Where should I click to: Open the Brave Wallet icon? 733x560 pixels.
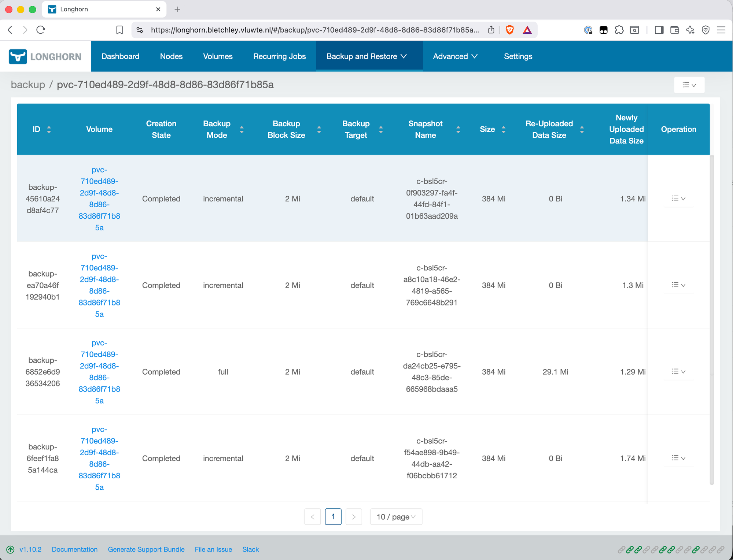(675, 30)
